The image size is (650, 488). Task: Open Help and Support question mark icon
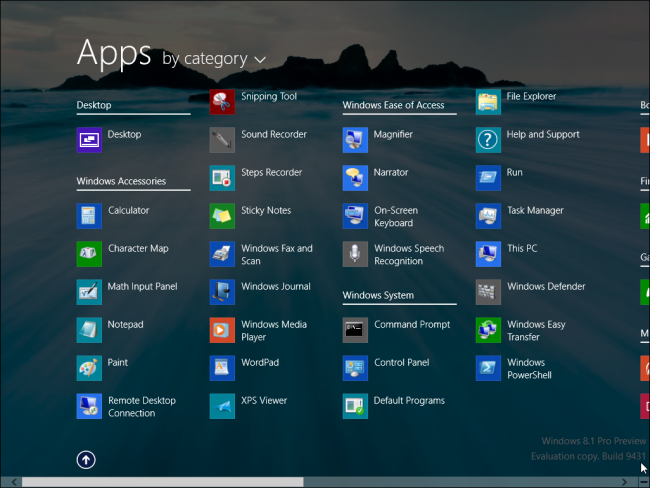pos(488,140)
